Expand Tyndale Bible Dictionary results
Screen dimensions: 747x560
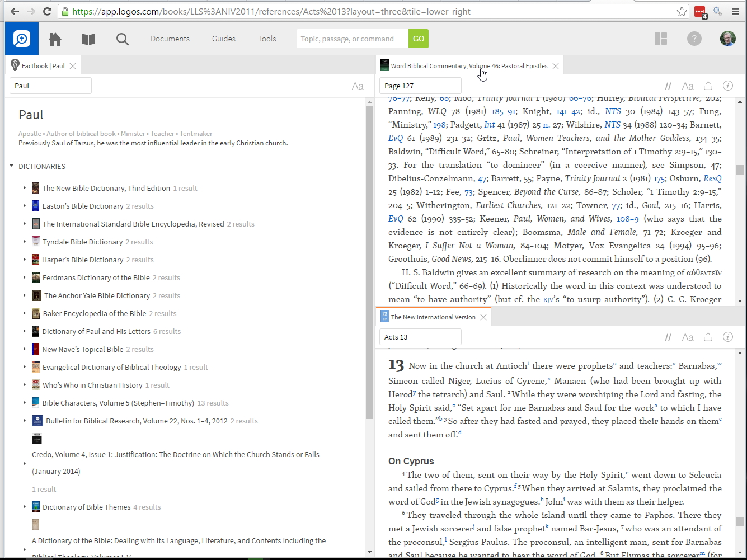point(24,242)
